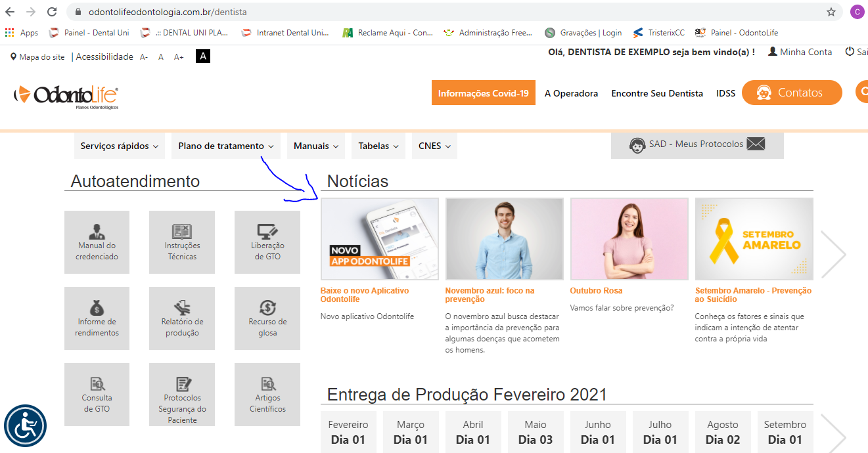Expand the Plano de tratamento dropdown
The height and width of the screenshot is (453, 868).
click(x=225, y=146)
